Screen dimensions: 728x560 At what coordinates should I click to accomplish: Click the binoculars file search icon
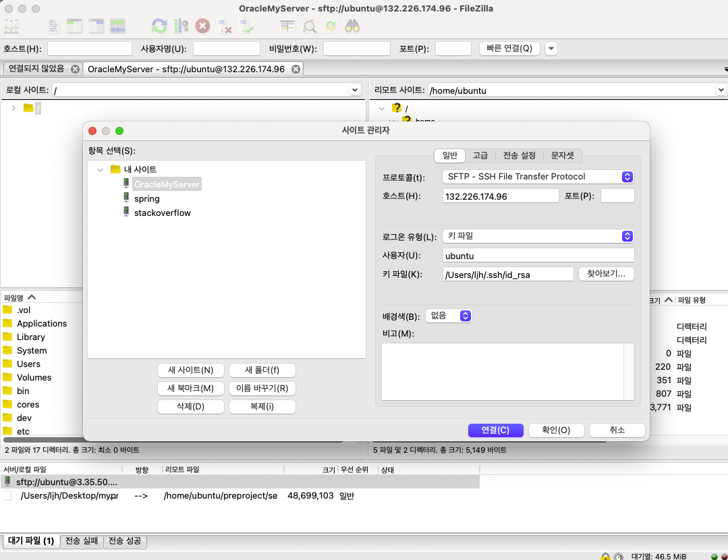352,26
